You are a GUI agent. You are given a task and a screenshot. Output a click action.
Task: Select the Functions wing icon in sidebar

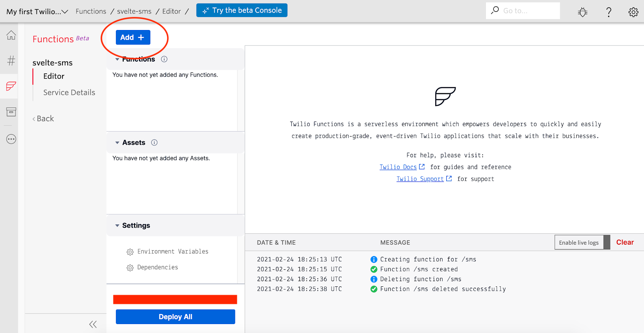click(x=11, y=86)
